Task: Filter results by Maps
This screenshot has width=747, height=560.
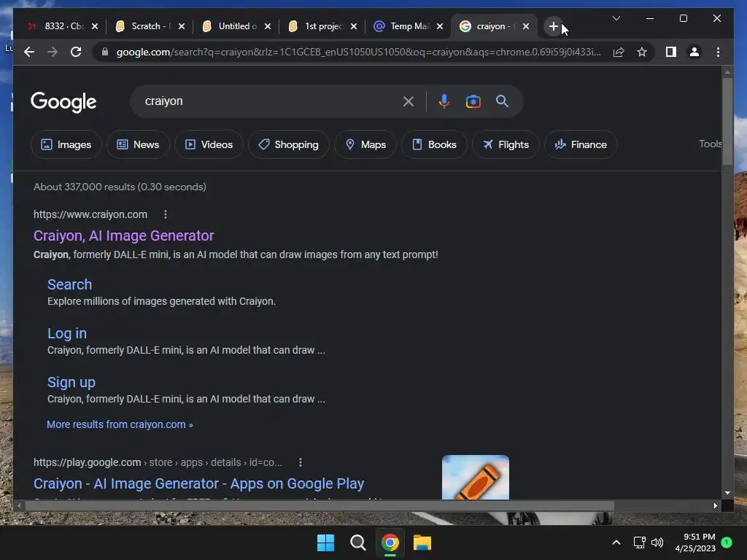Action: coord(365,144)
